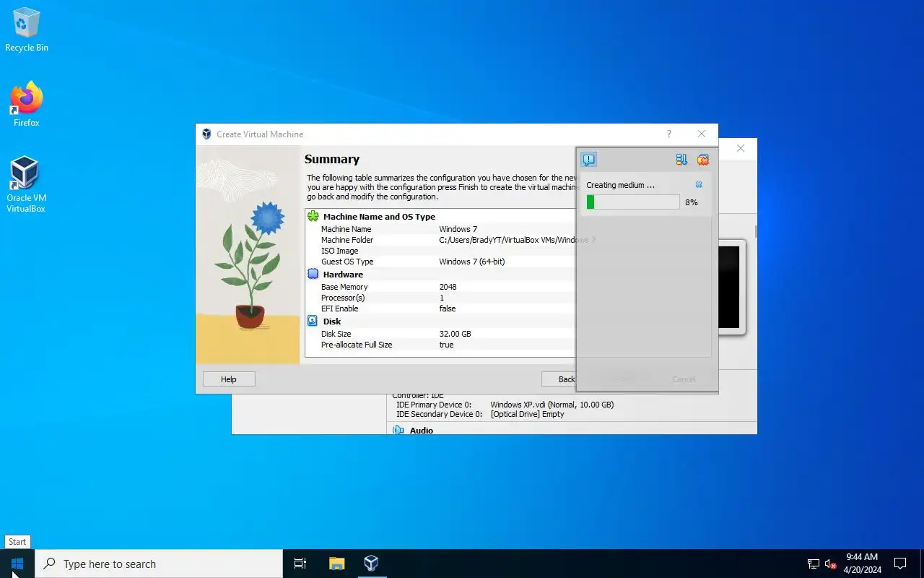The width and height of the screenshot is (924, 578).
Task: Click Windows XP.vdi entry in background window
Action: click(552, 405)
